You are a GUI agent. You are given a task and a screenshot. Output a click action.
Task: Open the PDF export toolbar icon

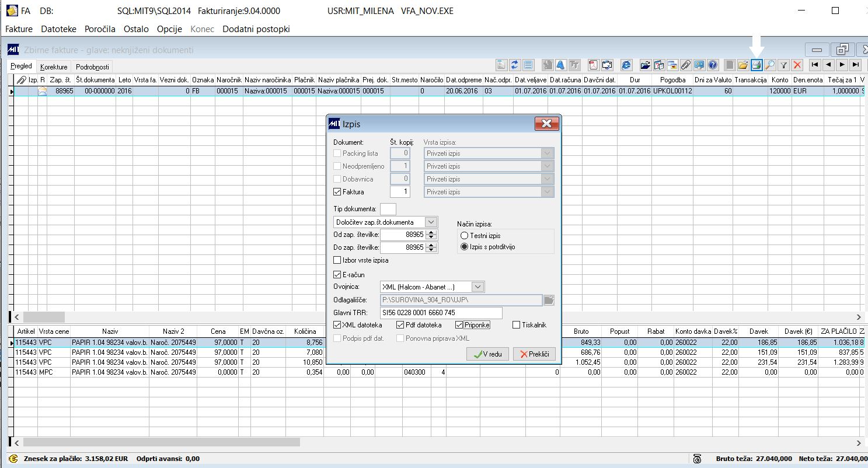[593, 65]
